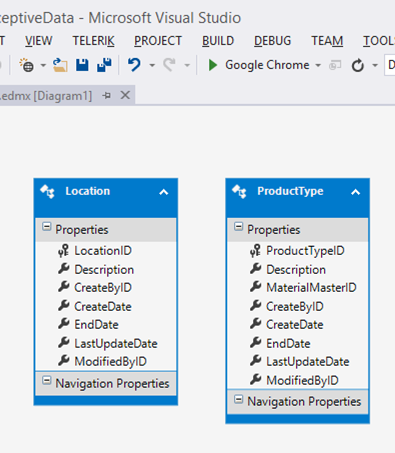
Task: Select LastUpdateDate property in Location entity
Action: [x=116, y=344]
